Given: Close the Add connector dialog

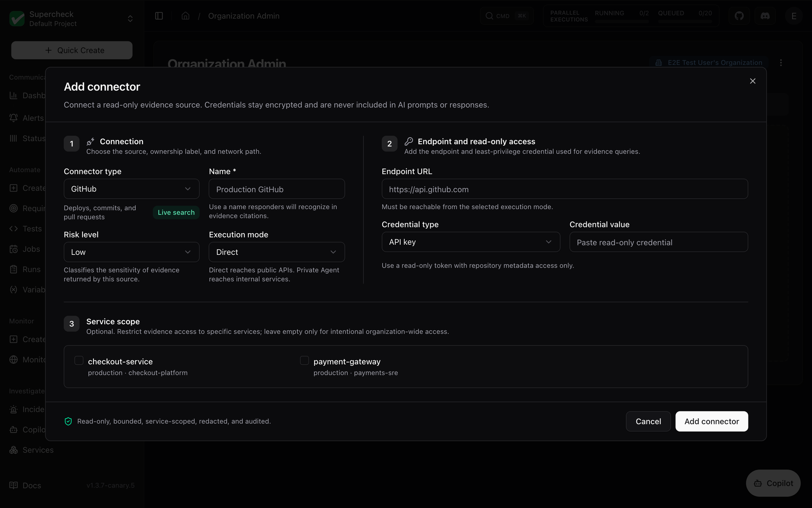Looking at the screenshot, I should coord(752,81).
